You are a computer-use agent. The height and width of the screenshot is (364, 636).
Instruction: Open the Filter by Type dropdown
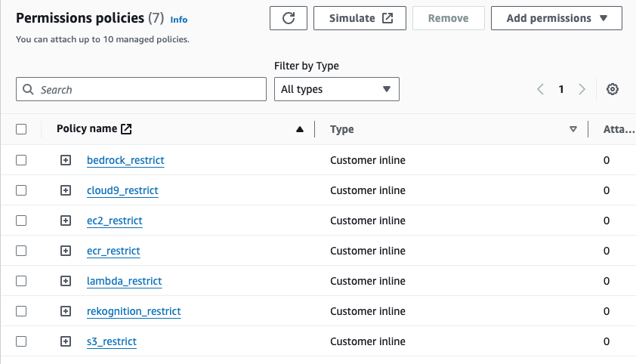336,89
